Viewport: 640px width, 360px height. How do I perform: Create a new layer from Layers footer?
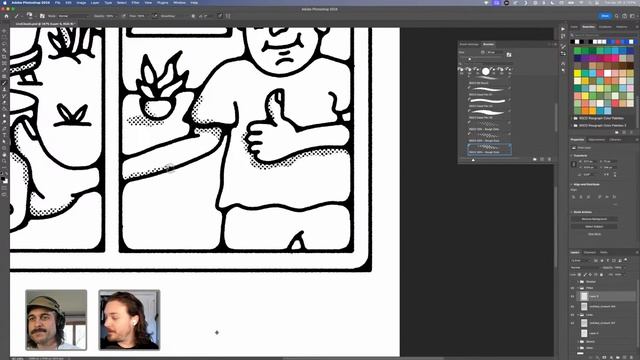tap(624, 358)
